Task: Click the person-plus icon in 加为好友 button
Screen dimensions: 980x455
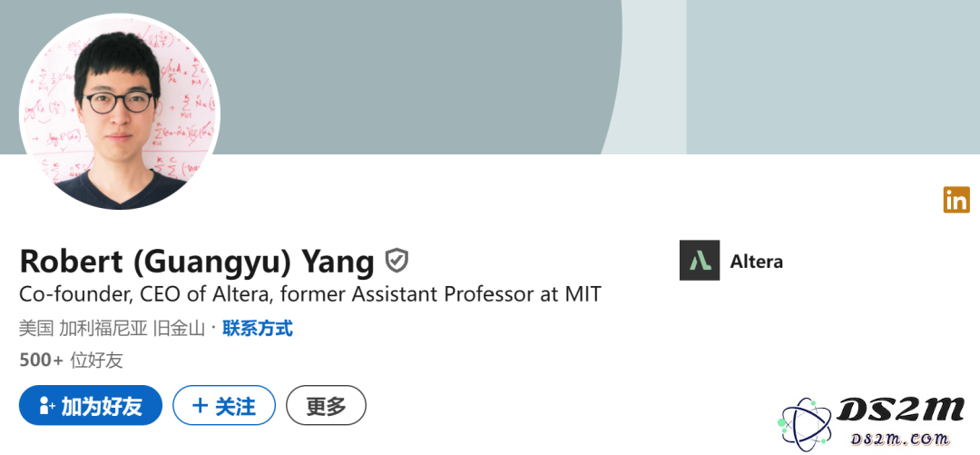Action: (47, 406)
